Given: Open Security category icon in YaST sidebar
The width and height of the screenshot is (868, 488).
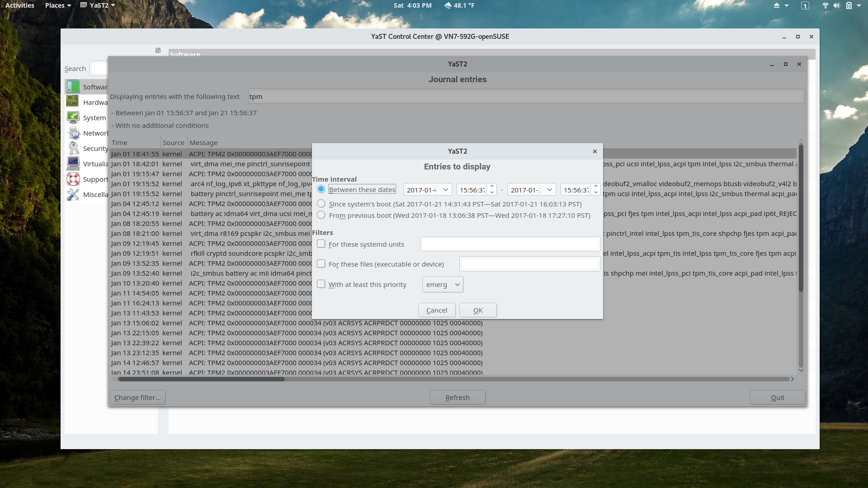Looking at the screenshot, I should click(73, 148).
